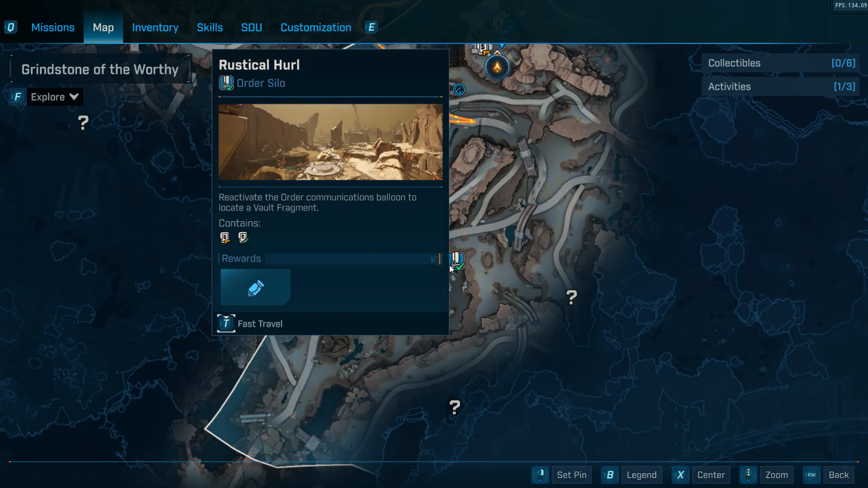Viewport: 868px width, 488px height.
Task: Click the blue circular marker near the tooltip
Action: (459, 90)
